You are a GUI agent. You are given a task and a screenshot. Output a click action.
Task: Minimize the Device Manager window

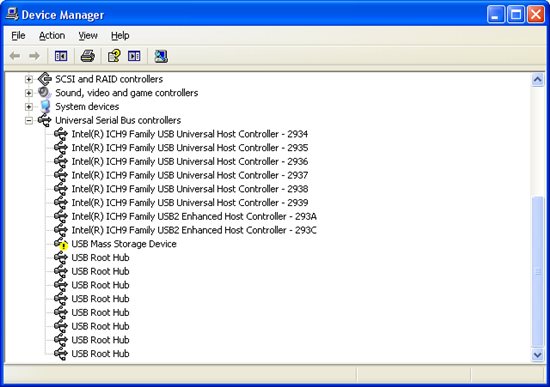[x=496, y=15]
